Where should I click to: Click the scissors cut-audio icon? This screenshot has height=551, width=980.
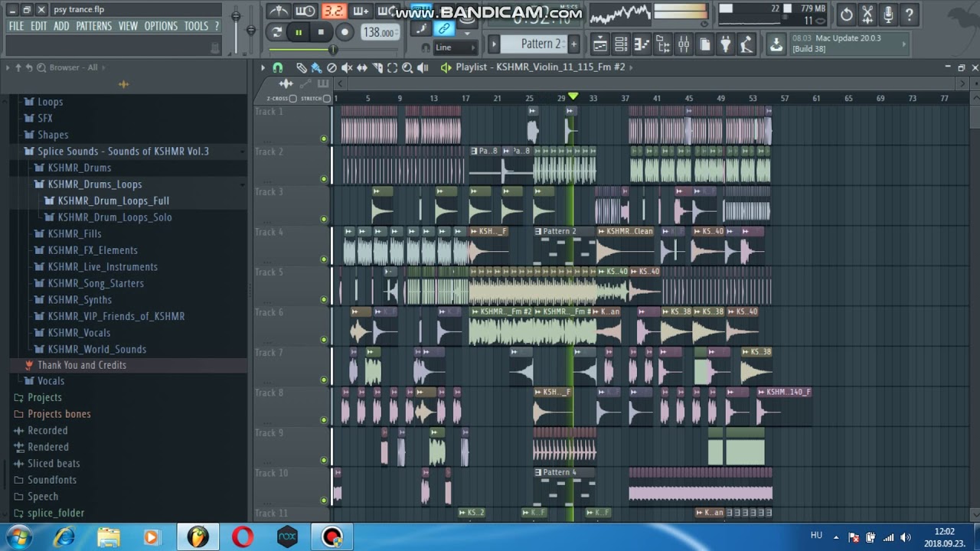pyautogui.click(x=867, y=14)
